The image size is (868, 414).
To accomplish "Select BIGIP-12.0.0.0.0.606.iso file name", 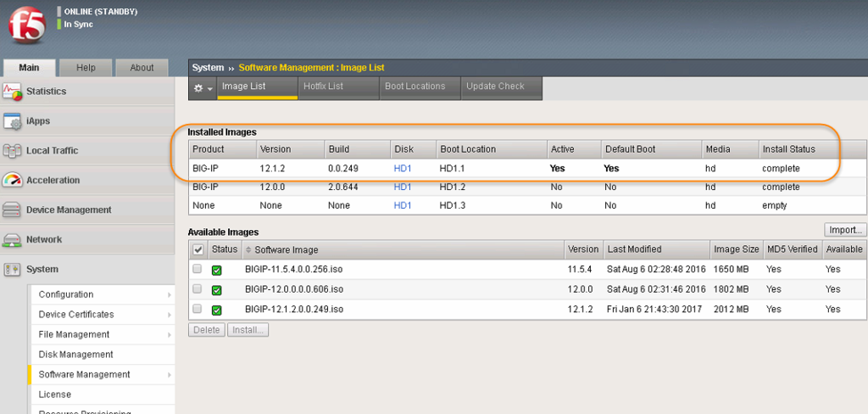I will coord(294,289).
